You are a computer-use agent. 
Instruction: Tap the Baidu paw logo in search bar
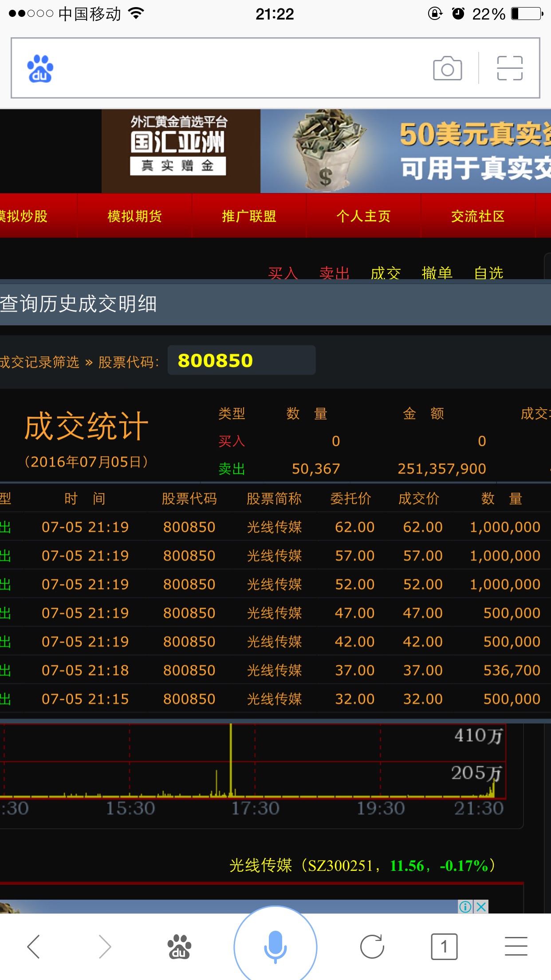40,69
